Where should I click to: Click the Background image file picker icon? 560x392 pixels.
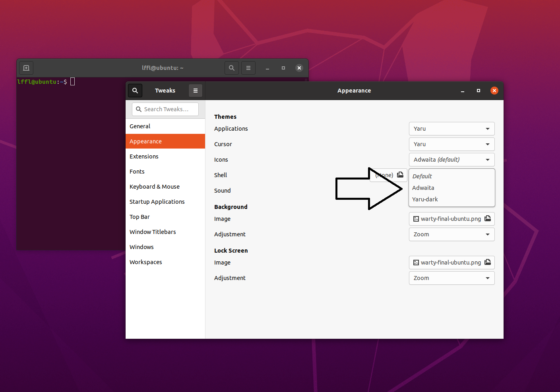click(487, 219)
